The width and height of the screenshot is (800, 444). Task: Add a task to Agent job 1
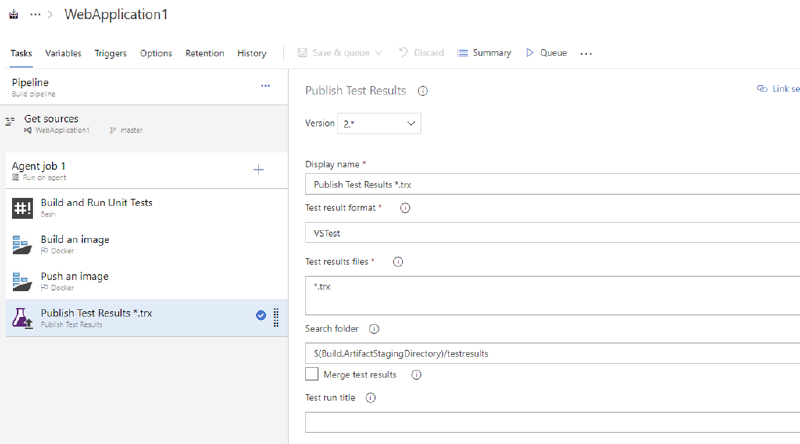(x=259, y=169)
